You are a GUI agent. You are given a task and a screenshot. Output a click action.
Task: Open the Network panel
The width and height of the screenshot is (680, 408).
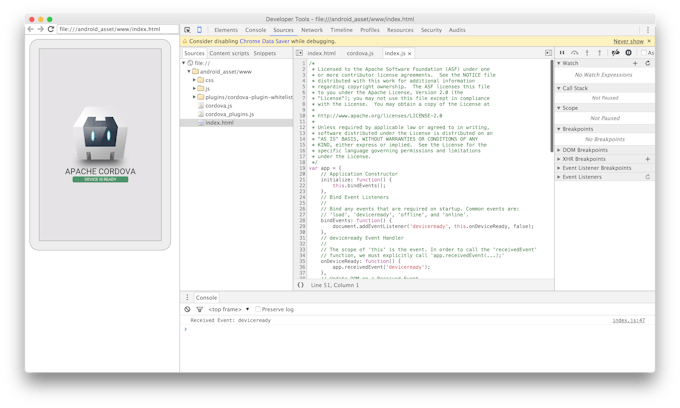[x=312, y=30]
